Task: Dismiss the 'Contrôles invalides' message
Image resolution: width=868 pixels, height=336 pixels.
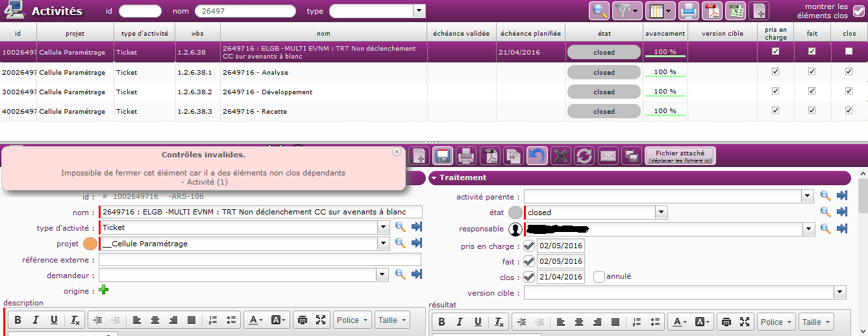Action: 397,151
